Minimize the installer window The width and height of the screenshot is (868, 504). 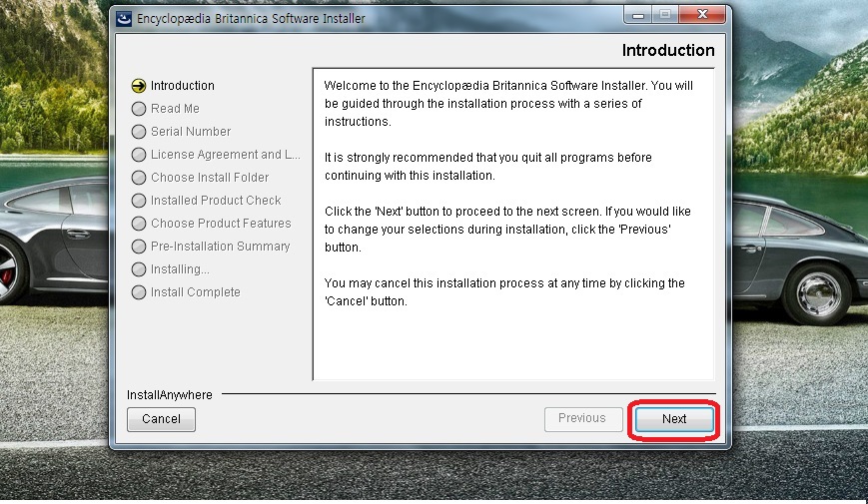tap(637, 15)
